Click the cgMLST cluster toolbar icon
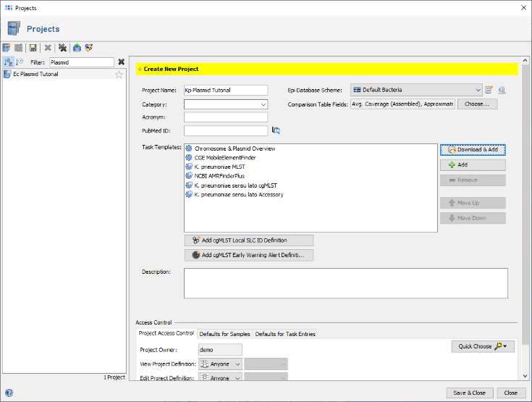532x402 pixels. click(x=89, y=48)
